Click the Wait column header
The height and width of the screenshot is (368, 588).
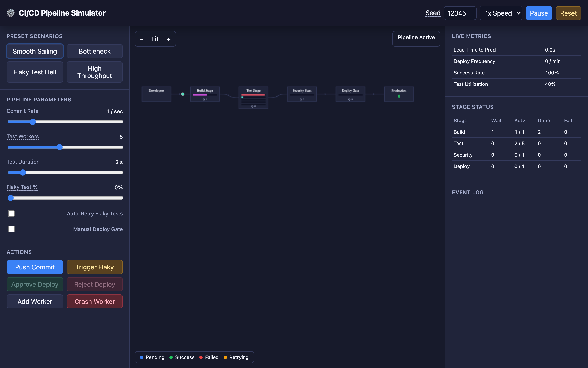(496, 120)
